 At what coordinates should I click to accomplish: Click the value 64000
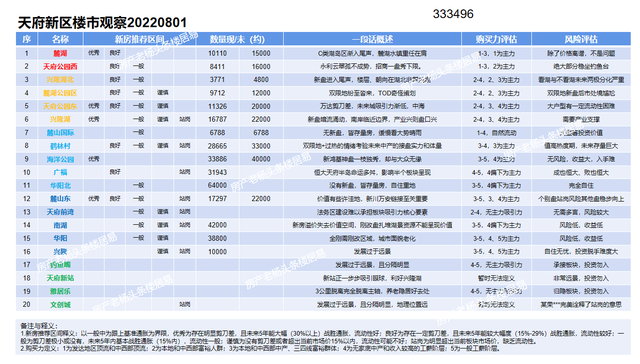pyautogui.click(x=217, y=186)
